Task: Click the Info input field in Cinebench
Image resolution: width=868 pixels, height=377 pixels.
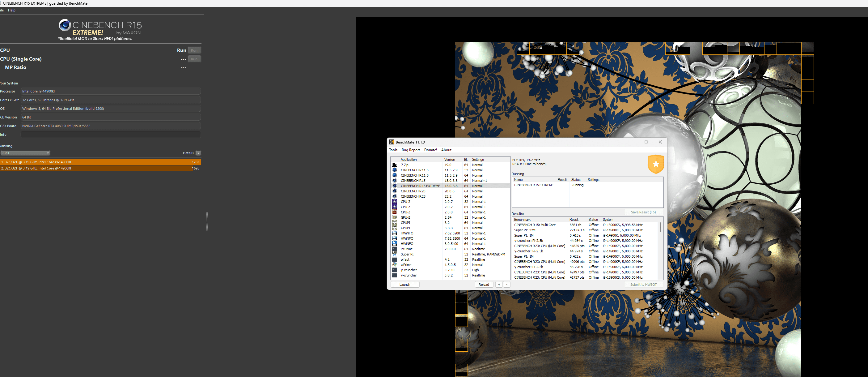Action: pos(111,135)
